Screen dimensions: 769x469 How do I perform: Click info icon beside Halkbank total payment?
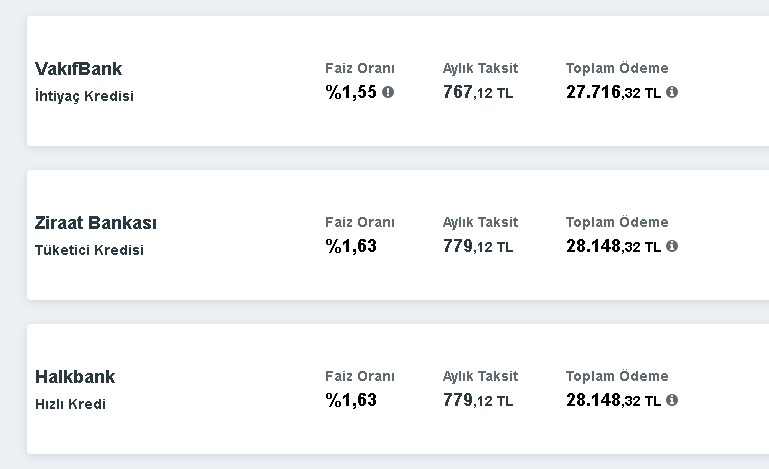[x=672, y=400]
